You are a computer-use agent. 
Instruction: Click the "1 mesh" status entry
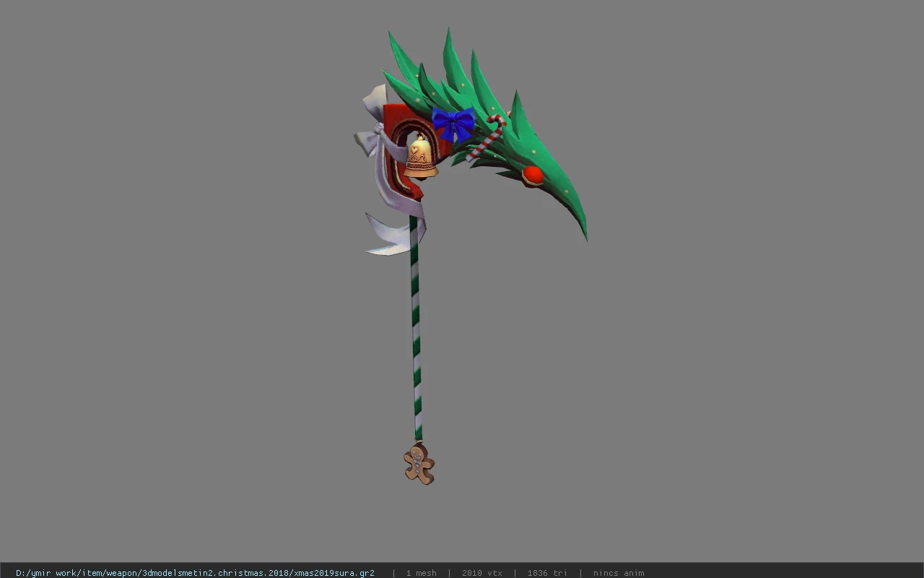coord(421,573)
